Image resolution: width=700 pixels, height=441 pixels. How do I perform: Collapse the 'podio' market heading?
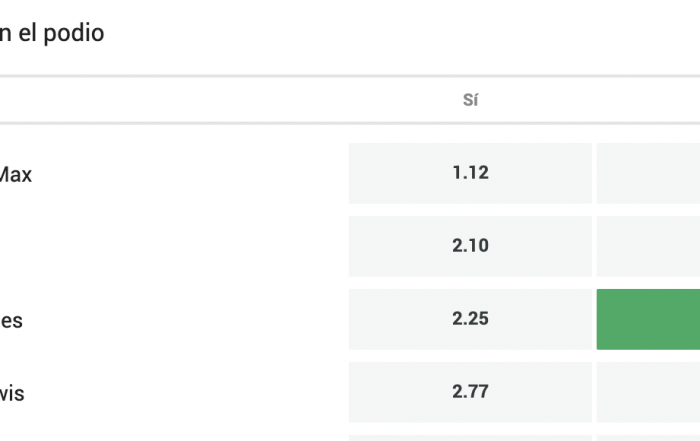[x=52, y=33]
